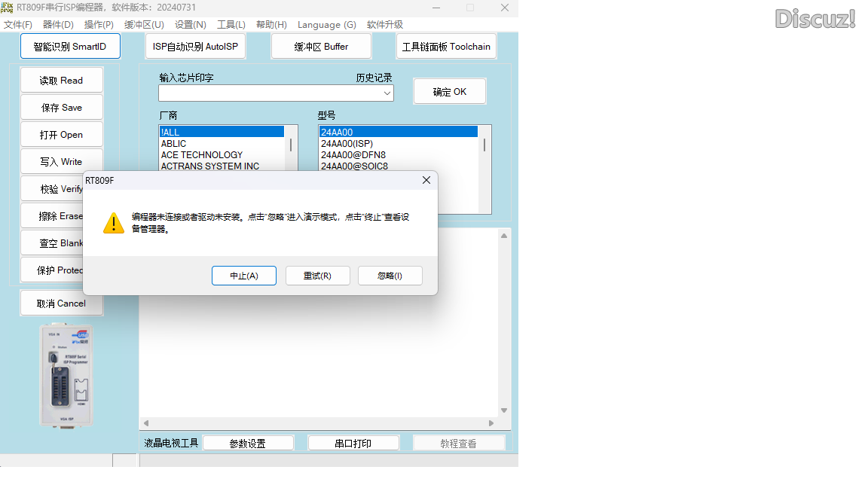This screenshot has height=488, width=868.
Task: Click the RT809F programmer device image
Action: pyautogui.click(x=67, y=375)
